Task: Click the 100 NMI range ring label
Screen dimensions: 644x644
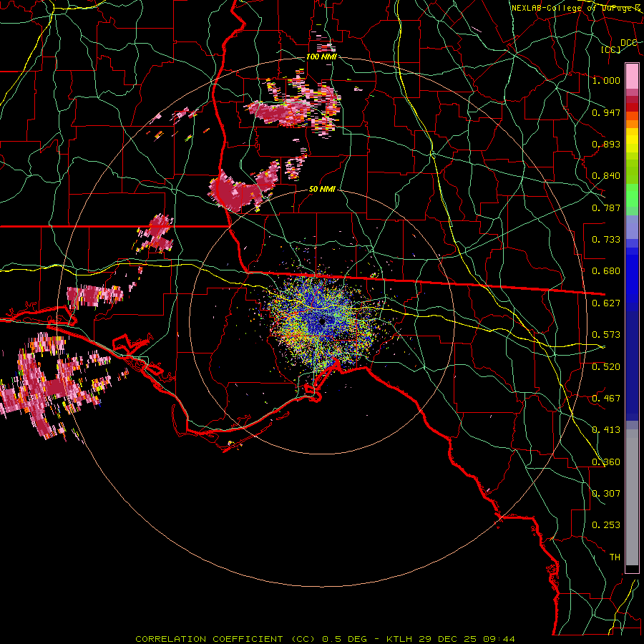Action: tap(321, 57)
